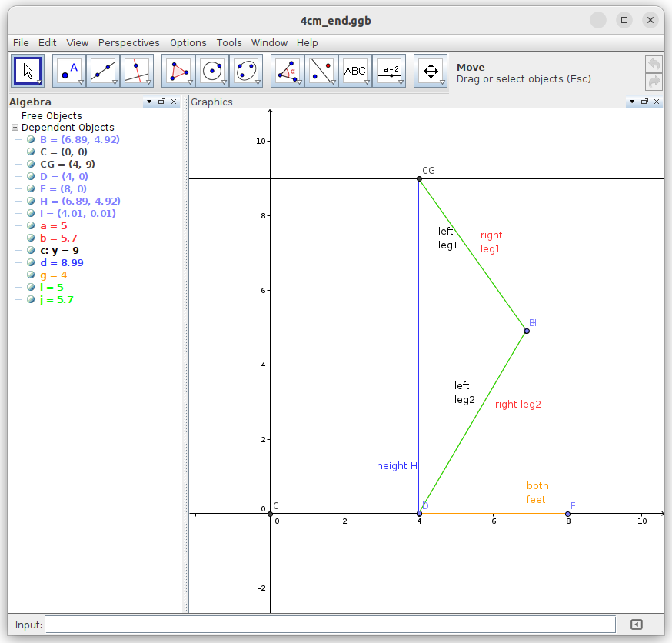
Task: Expand Line tool dropdown triangle
Action: 115,82
